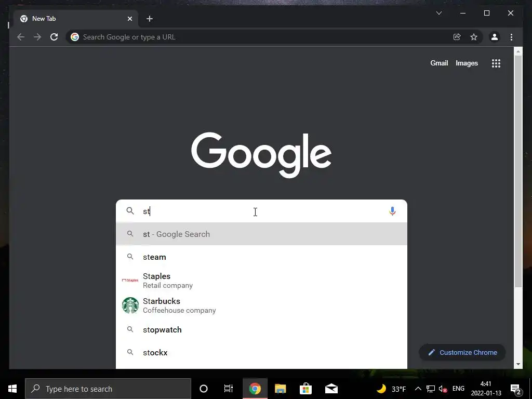Click the forward navigation arrow
The width and height of the screenshot is (532, 399).
[x=37, y=37]
